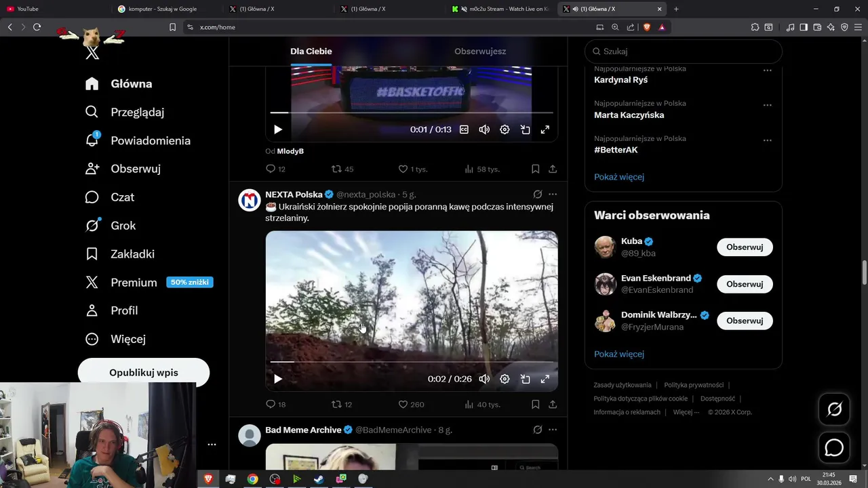Image resolution: width=868 pixels, height=488 pixels.
Task: Play the NEXTA Polska video
Action: 278,379
